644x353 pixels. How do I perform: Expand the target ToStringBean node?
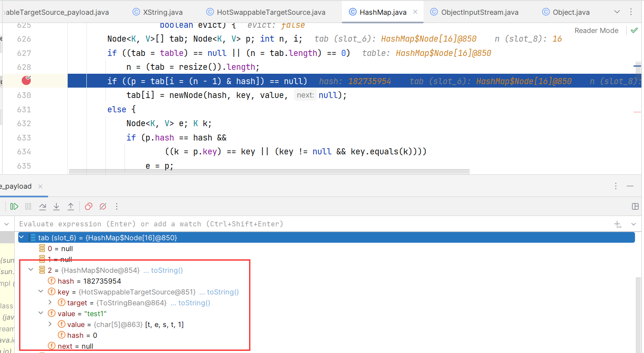[x=50, y=303]
